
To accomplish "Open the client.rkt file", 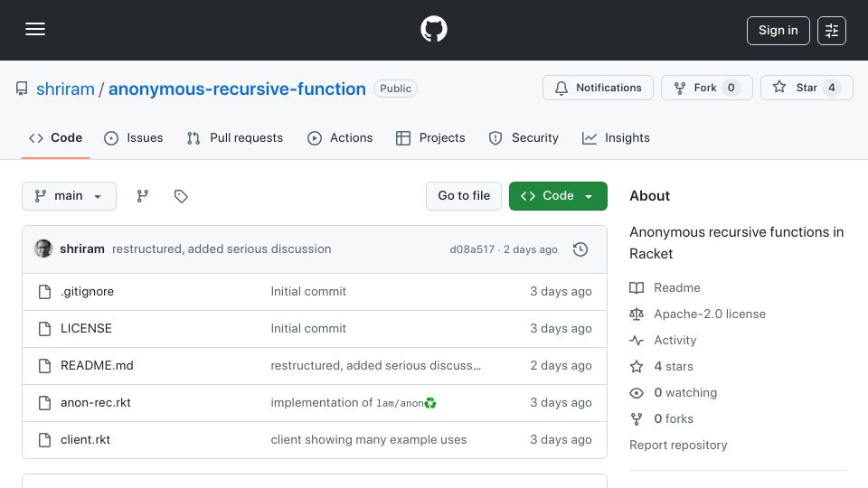I will (x=85, y=440).
